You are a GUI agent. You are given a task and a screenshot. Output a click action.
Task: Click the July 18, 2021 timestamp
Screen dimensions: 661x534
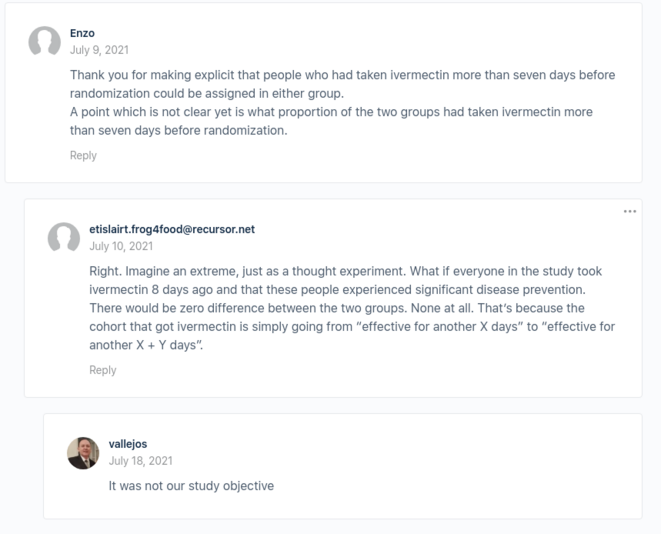pyautogui.click(x=140, y=461)
